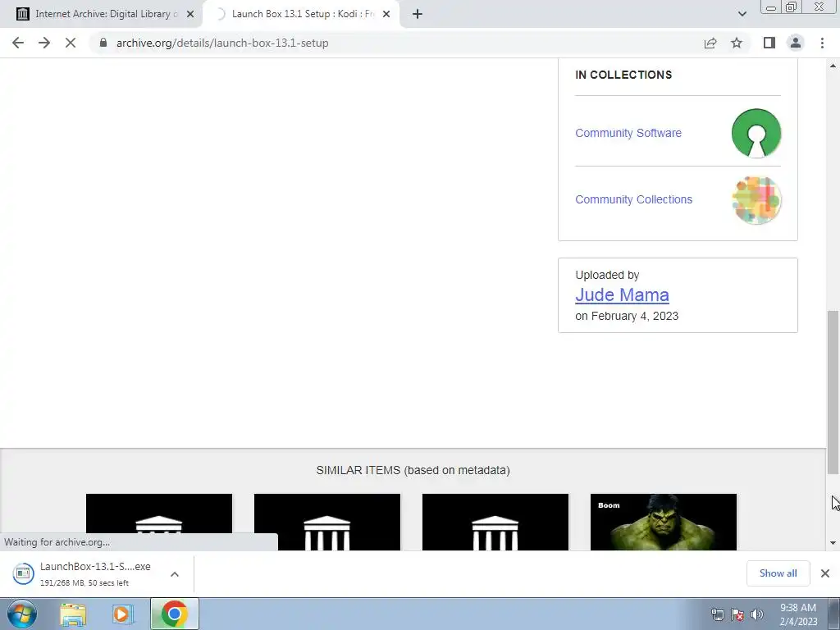Open Boom Hulk similar item
This screenshot has width=840, height=630.
664,522
